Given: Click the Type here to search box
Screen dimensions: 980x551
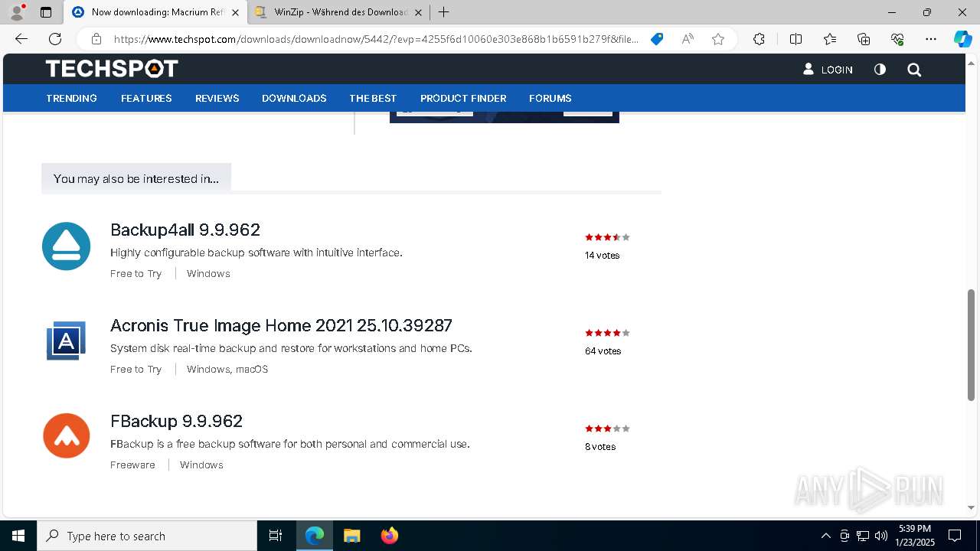Looking at the screenshot, I should pyautogui.click(x=147, y=536).
